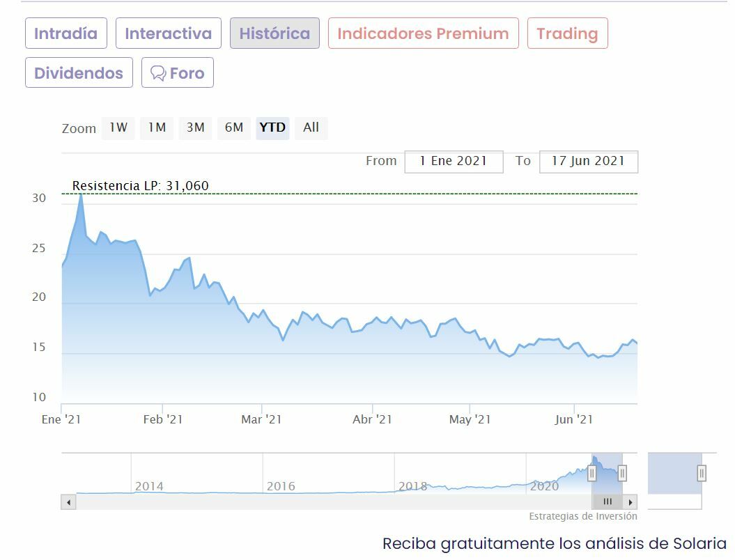Show the All time range
The height and width of the screenshot is (560, 735).
(x=311, y=127)
